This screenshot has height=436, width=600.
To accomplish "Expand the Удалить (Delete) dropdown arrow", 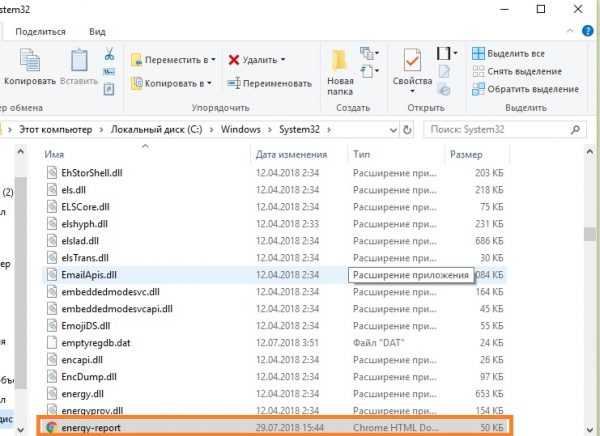I will [x=283, y=59].
